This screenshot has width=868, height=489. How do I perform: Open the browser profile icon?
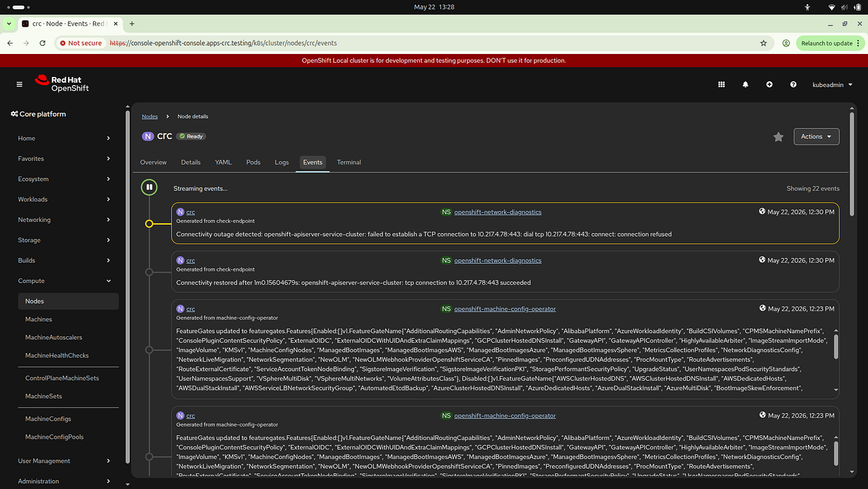coord(786,43)
